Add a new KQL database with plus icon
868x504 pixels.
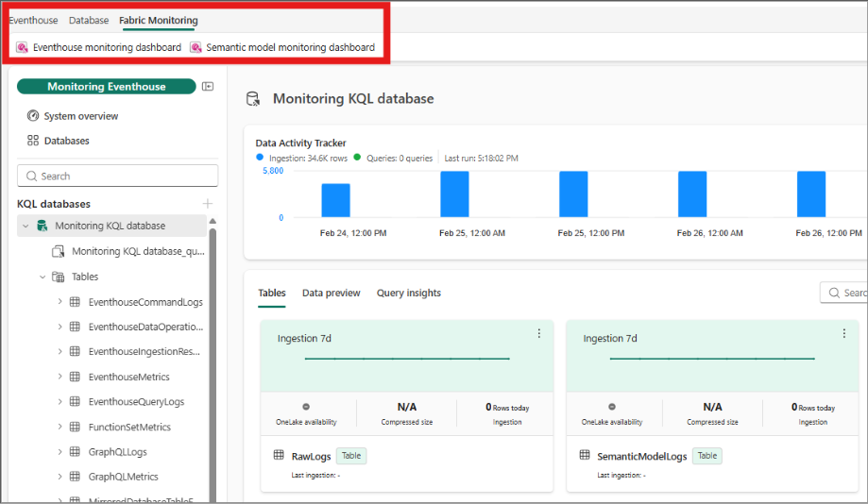click(x=208, y=204)
